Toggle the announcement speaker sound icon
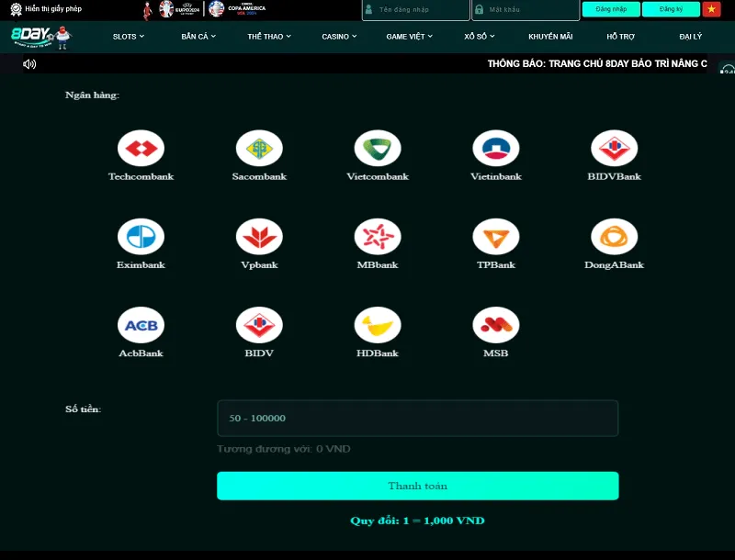The height and width of the screenshot is (560, 735). coord(29,64)
